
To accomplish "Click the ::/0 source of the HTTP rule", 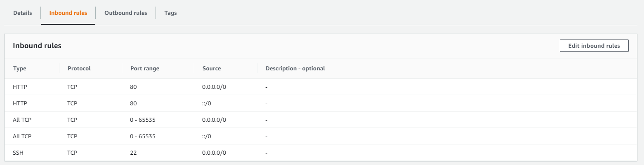I will 208,103.
